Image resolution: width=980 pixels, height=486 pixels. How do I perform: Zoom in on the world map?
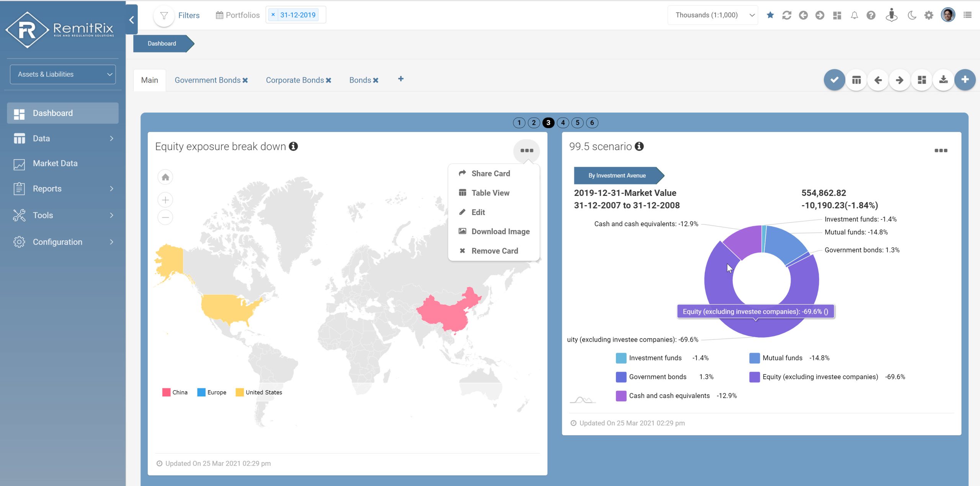point(165,200)
